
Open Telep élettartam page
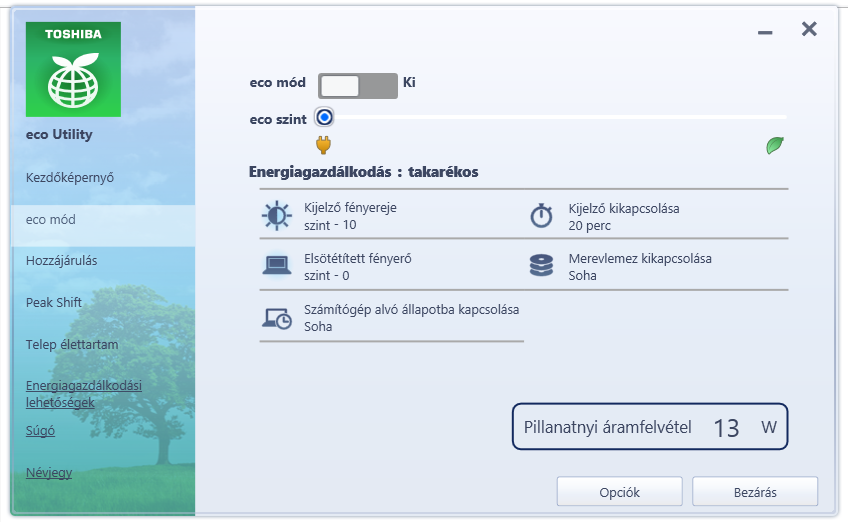(x=72, y=345)
